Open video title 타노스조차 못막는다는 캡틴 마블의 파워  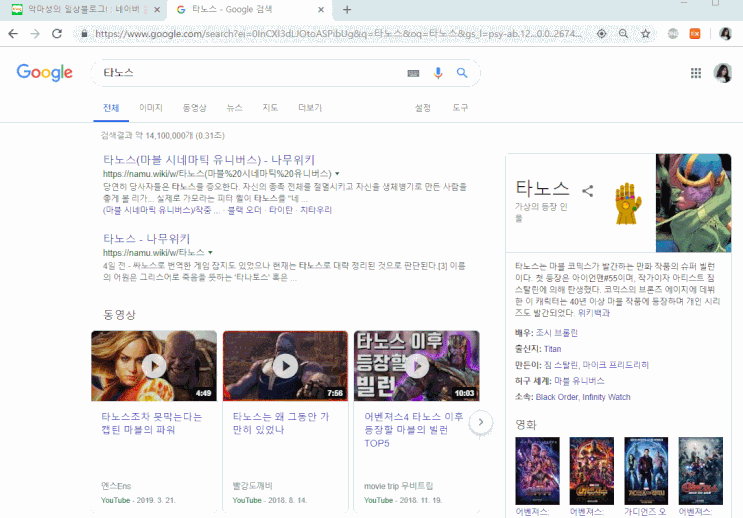click(x=152, y=423)
